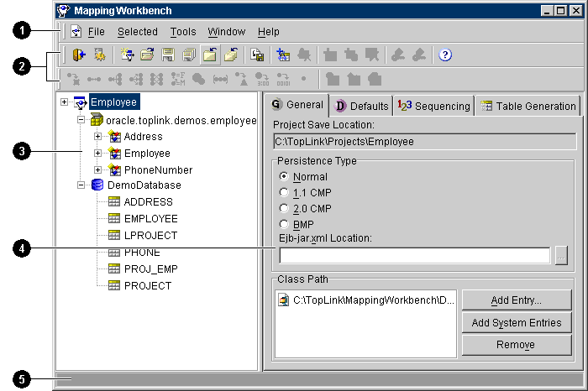The width and height of the screenshot is (588, 391).
Task: Open the Help menu
Action: click(269, 32)
